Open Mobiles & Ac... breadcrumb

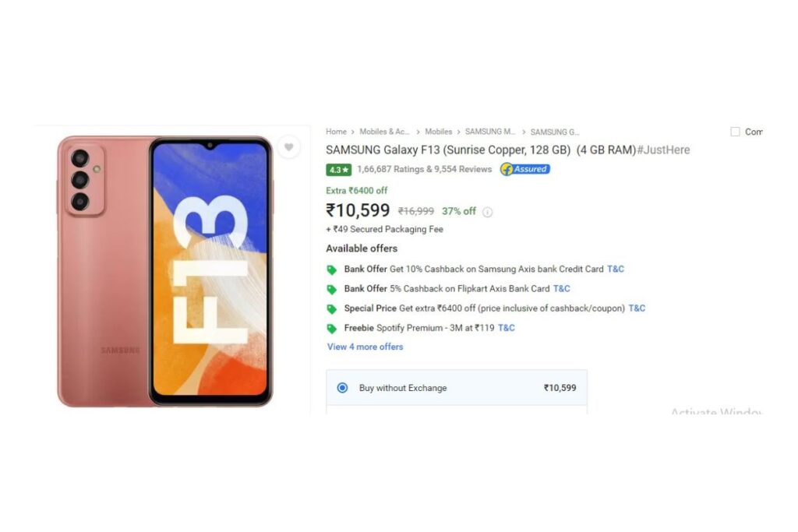(x=384, y=131)
